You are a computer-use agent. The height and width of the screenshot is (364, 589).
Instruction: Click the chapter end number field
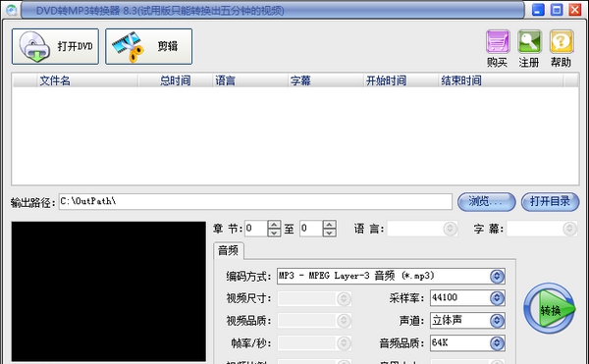[311, 229]
